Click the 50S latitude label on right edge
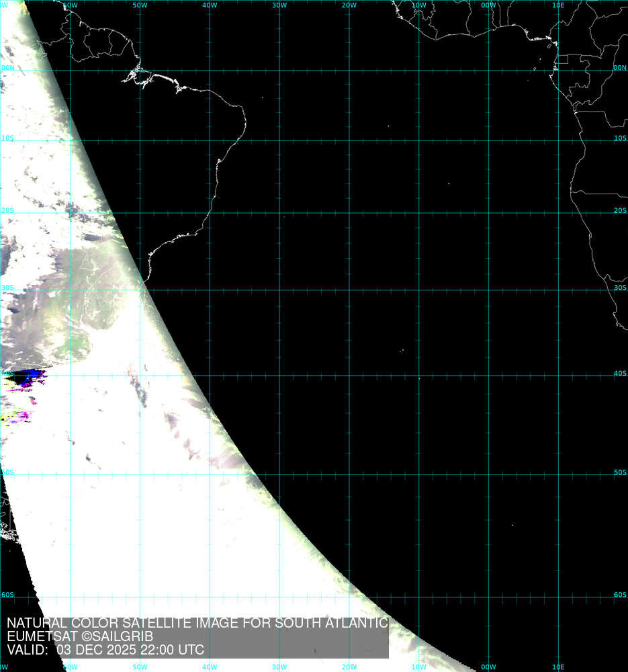 point(619,472)
